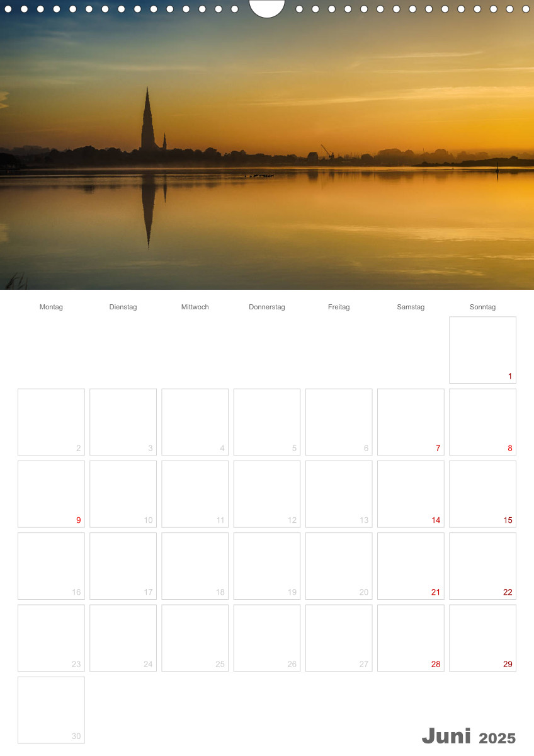Click the day cell numbered 11
Screen dimensions: 534x756
point(195,494)
